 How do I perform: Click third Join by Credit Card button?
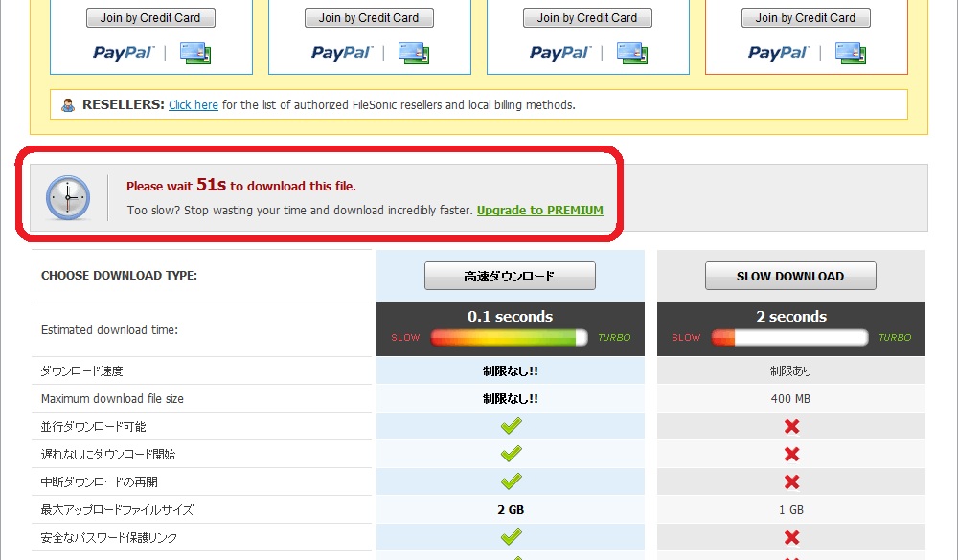[x=587, y=18]
